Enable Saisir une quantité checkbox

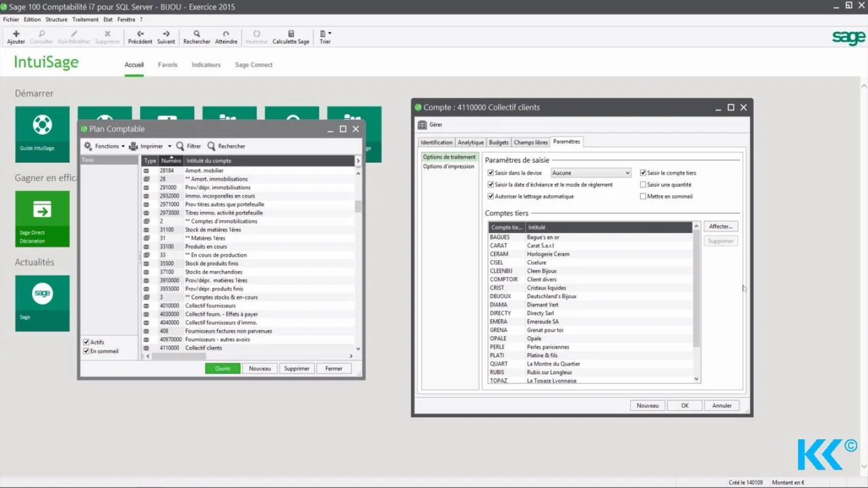(644, 184)
